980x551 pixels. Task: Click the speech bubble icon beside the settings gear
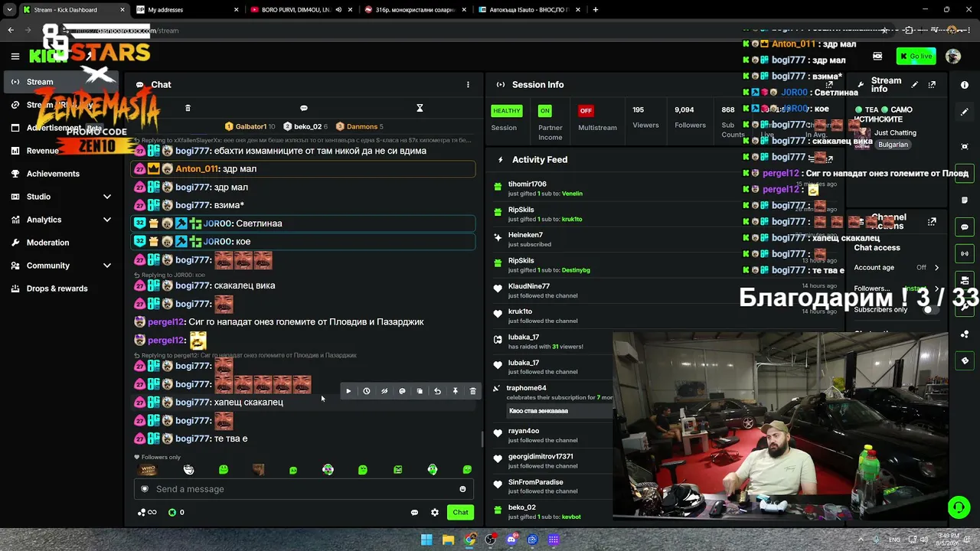pyautogui.click(x=414, y=512)
